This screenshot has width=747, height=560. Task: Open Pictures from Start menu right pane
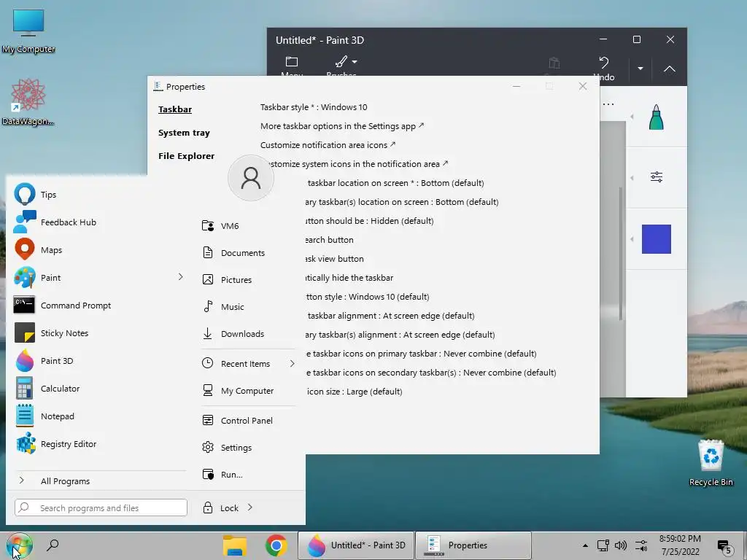pyautogui.click(x=248, y=279)
